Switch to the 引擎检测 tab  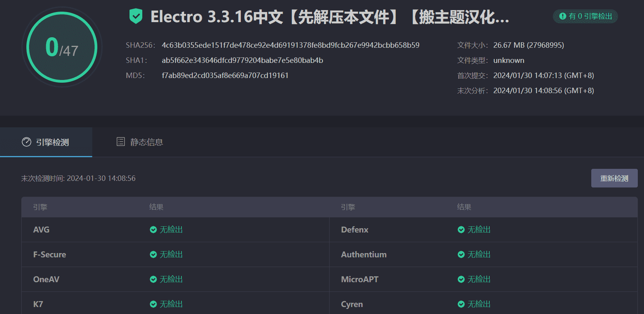point(46,142)
